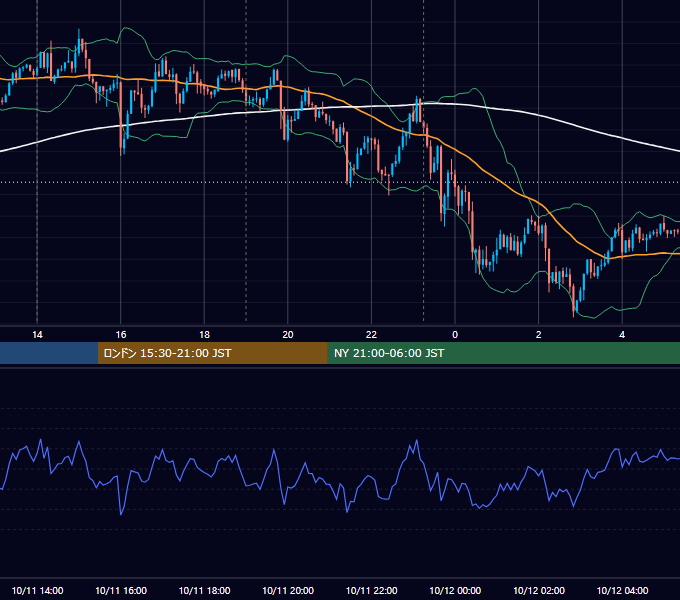This screenshot has height=600, width=680.
Task: Click the 10/11 22:00 axis label
Action: pos(371,590)
